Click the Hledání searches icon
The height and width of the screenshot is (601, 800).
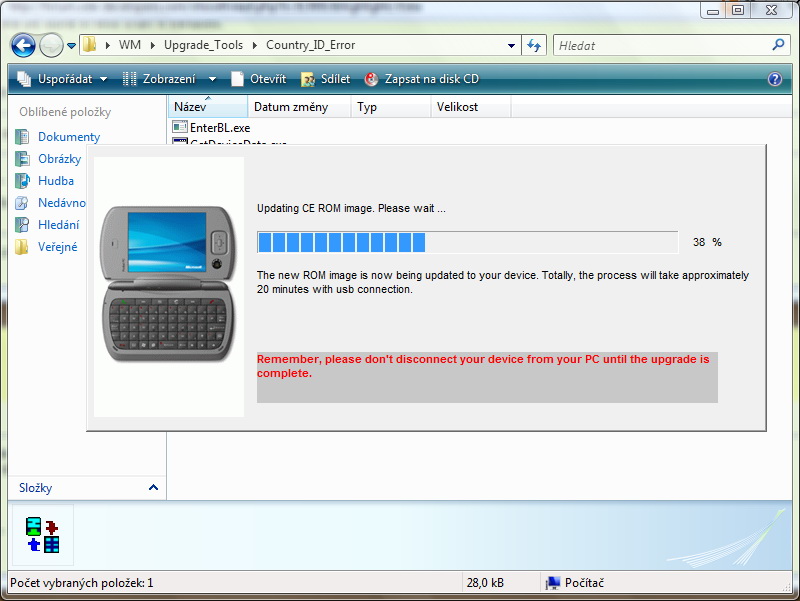click(22, 224)
